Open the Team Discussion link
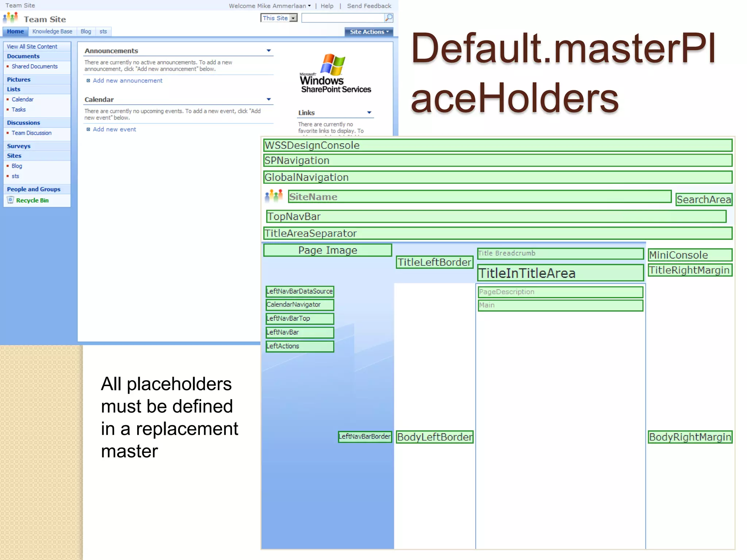Screen dimensions: 747x560 pos(31,133)
